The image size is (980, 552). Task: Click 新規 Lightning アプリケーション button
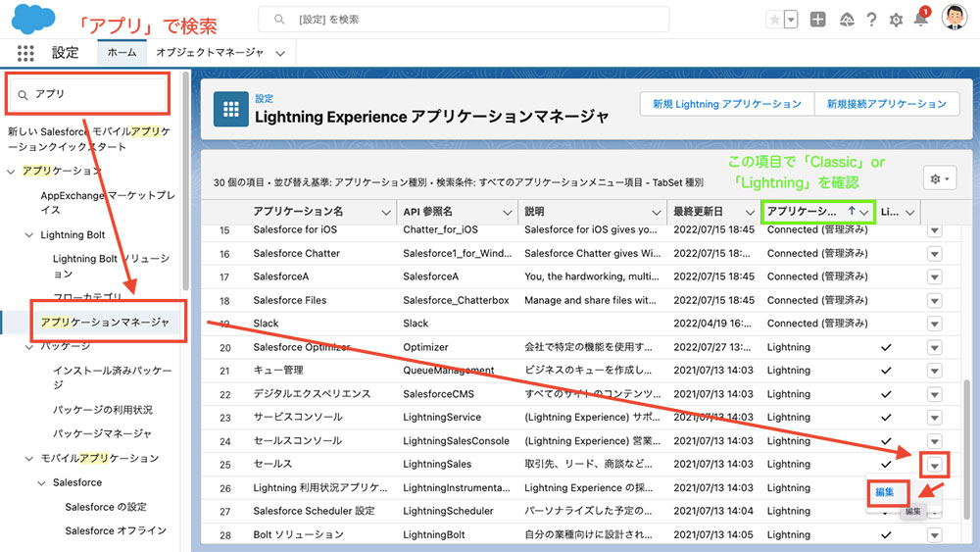pyautogui.click(x=727, y=104)
